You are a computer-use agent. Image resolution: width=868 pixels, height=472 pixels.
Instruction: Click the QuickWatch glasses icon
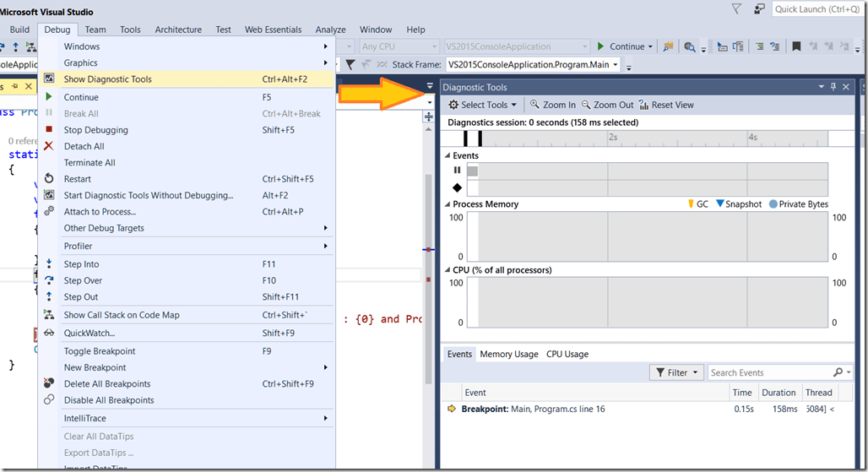click(x=49, y=333)
